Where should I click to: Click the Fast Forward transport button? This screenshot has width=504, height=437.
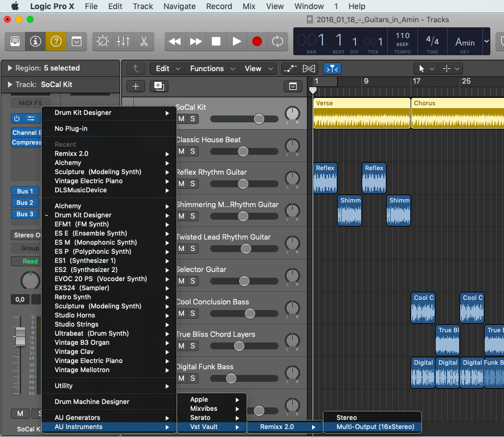[x=196, y=42]
